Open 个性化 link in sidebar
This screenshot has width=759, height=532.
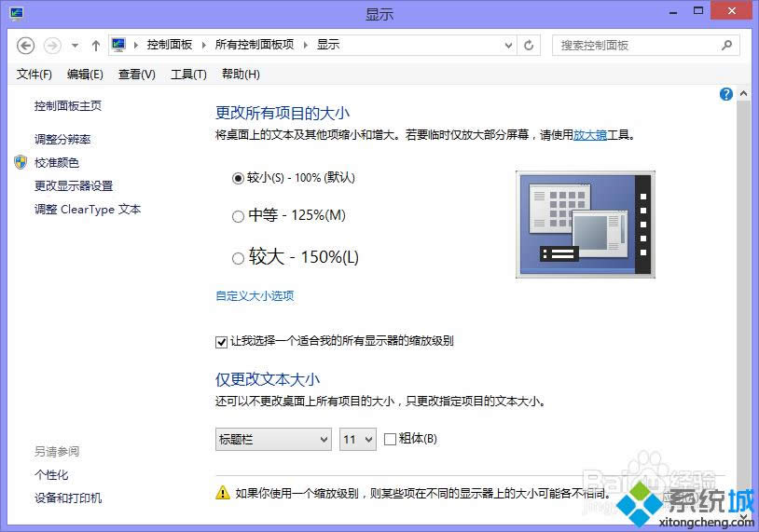click(x=51, y=474)
